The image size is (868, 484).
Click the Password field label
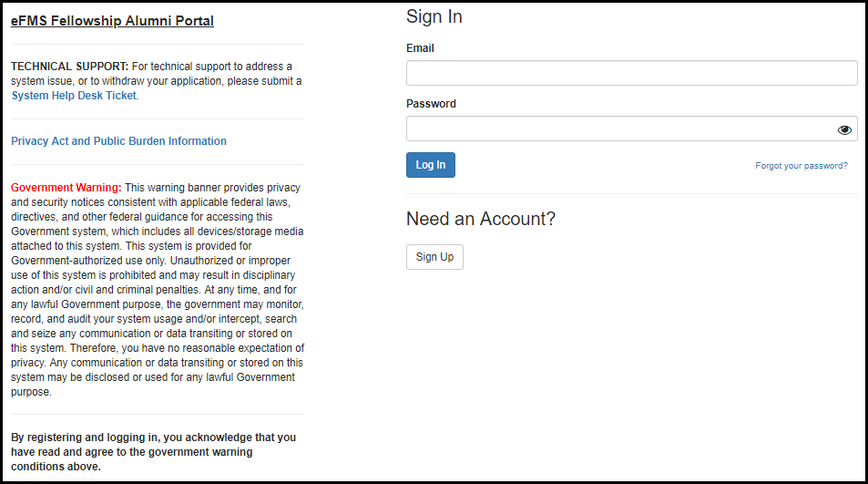tap(431, 104)
